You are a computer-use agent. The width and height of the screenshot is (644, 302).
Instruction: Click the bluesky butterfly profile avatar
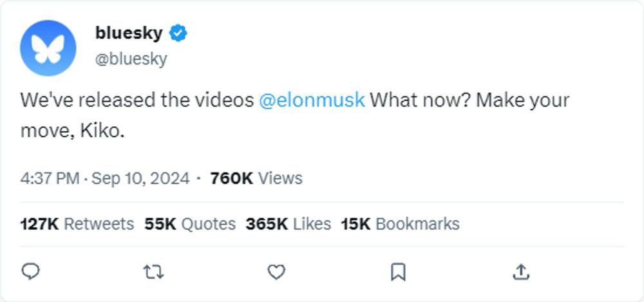(x=48, y=48)
